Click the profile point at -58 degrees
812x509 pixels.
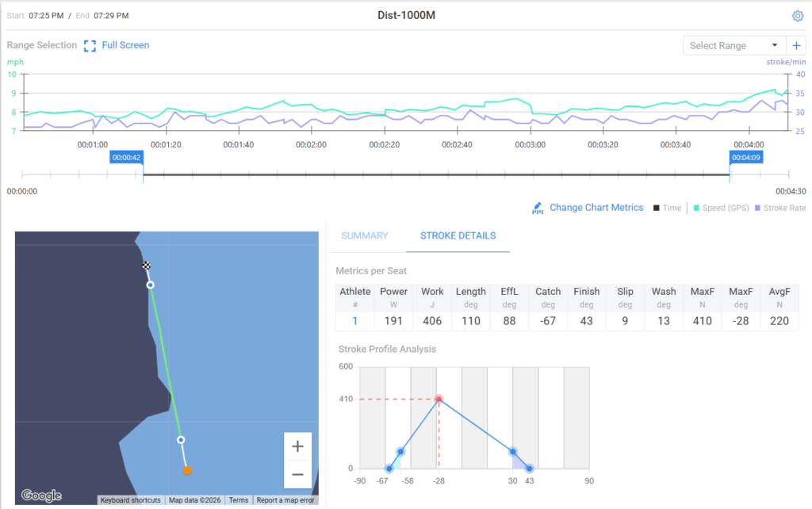point(400,452)
